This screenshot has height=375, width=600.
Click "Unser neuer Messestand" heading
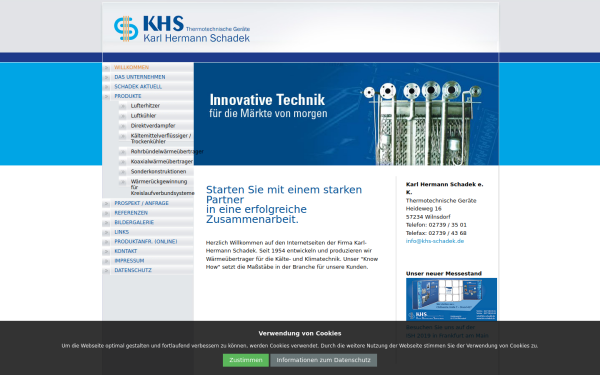[x=443, y=274]
